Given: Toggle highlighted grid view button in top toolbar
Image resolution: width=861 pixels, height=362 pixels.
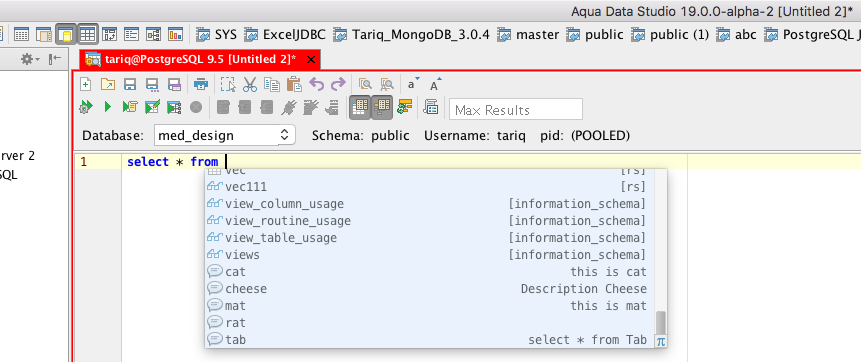Looking at the screenshot, I should (87, 35).
